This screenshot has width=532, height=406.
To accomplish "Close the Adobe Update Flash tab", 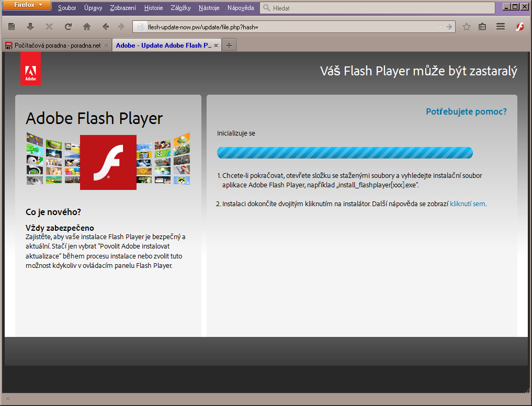I will tap(216, 46).
